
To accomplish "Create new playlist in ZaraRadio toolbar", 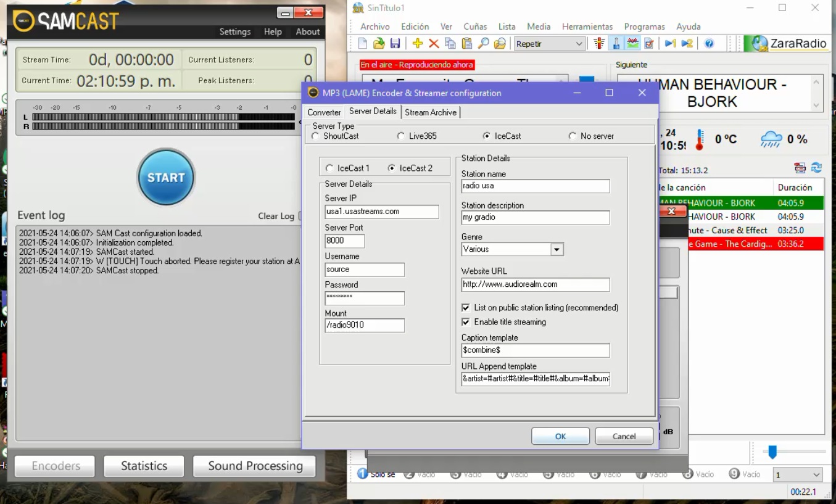I will (x=363, y=43).
